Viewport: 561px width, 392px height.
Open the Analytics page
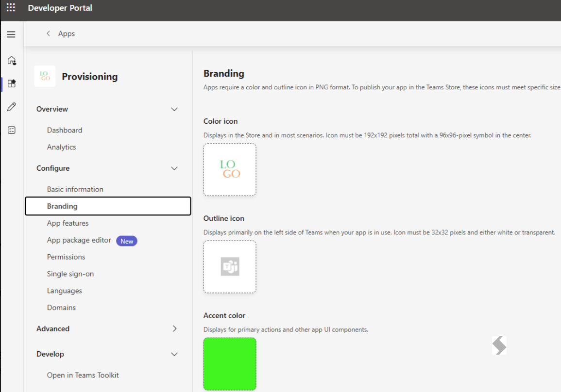[x=61, y=147]
